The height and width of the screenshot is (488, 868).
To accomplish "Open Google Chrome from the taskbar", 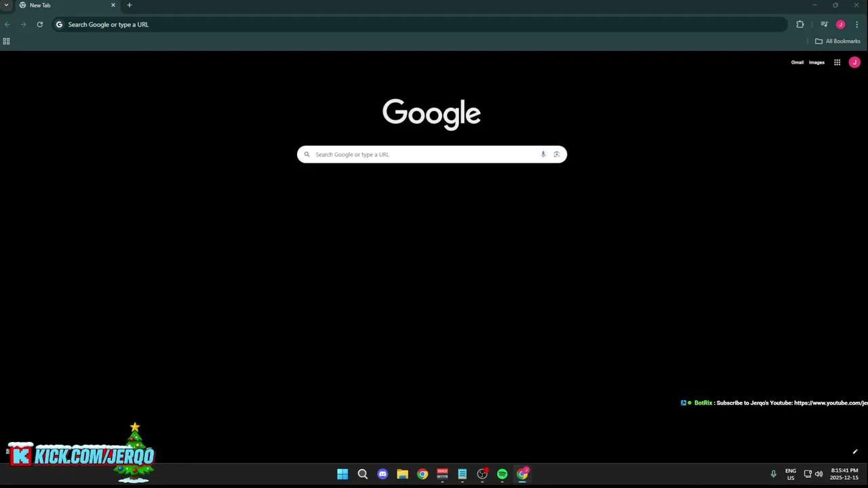I will 422,474.
